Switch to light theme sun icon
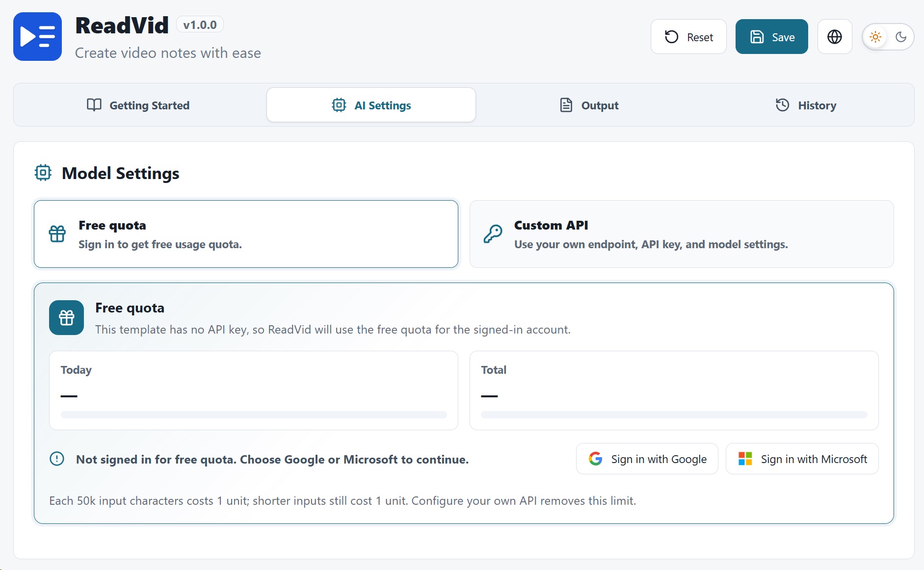The width and height of the screenshot is (924, 570). [x=875, y=37]
